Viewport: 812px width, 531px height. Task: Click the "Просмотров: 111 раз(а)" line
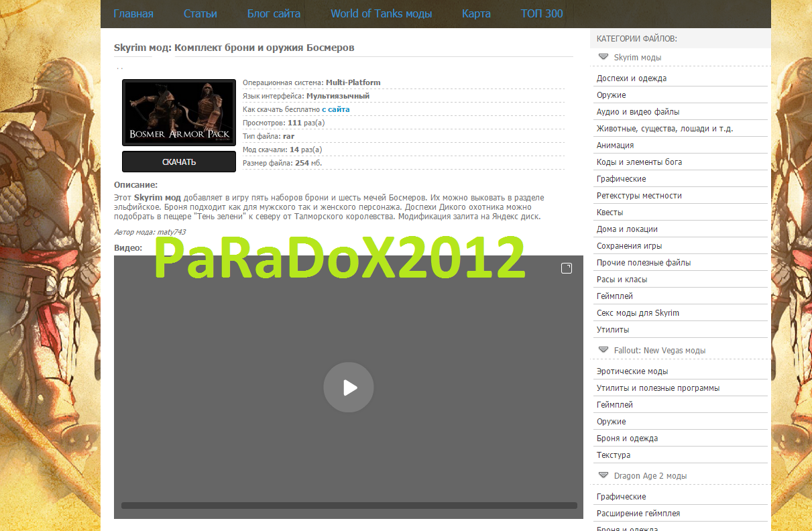(x=284, y=123)
